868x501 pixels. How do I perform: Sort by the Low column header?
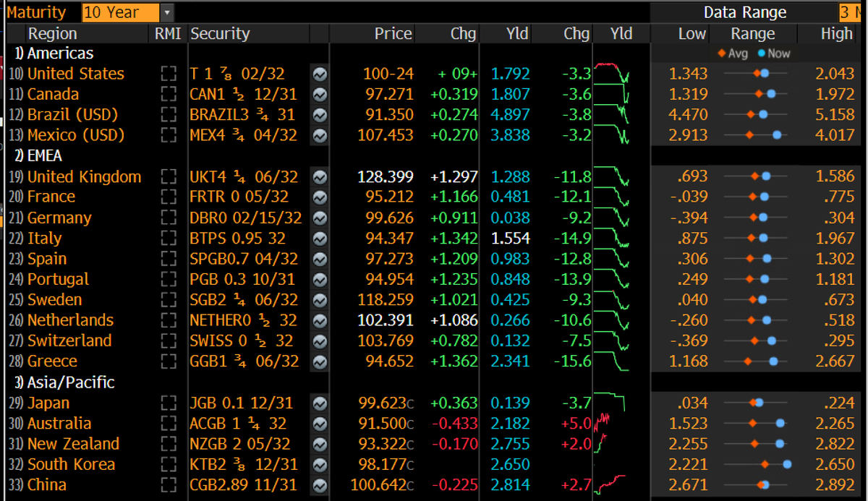click(692, 33)
